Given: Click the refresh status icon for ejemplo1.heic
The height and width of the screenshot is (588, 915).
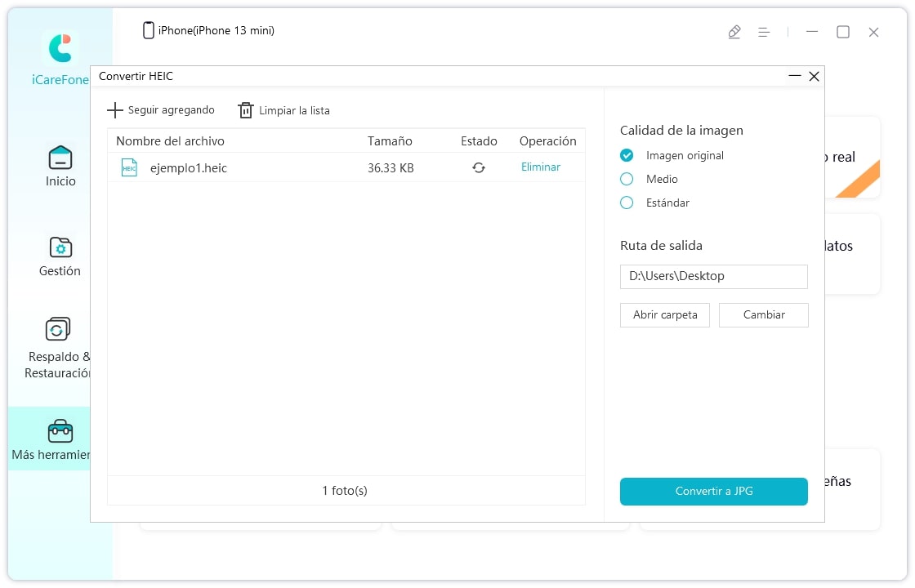Looking at the screenshot, I should click(x=479, y=167).
